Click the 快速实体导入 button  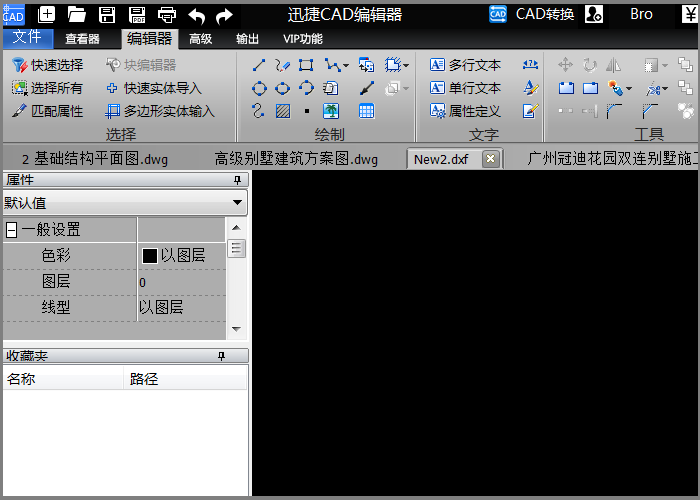pos(154,88)
